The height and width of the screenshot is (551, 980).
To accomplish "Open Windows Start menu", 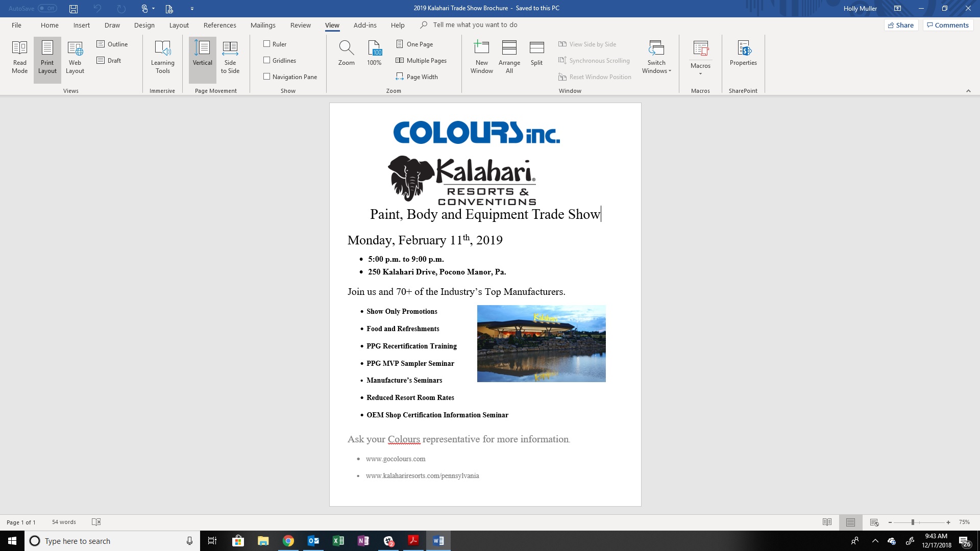I will (12, 541).
